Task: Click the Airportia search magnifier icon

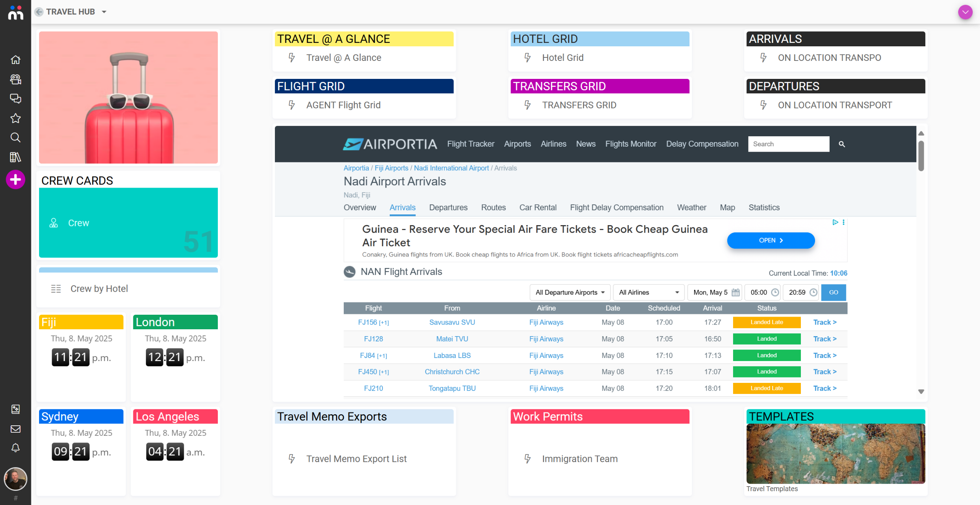Action: [841, 144]
